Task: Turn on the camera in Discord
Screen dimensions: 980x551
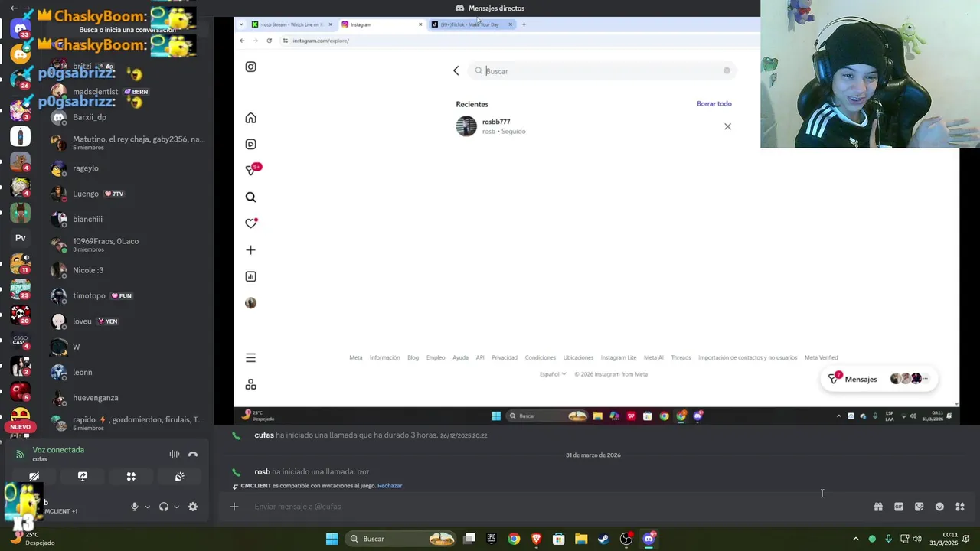Action: pos(34,476)
